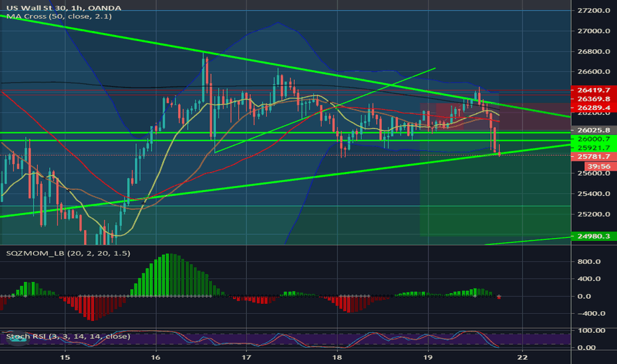Viewport: 617px width, 364px height.
Task: Click 25600.0 on the price scale
Action: [593, 173]
